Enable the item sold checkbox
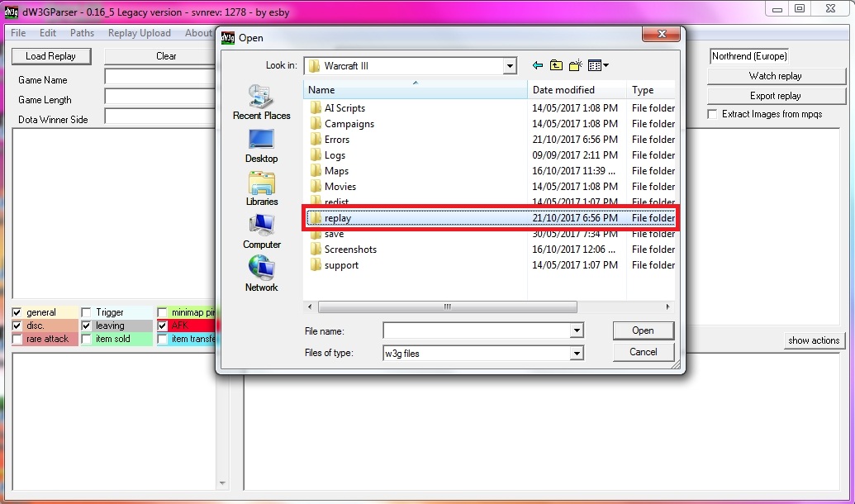This screenshot has width=855, height=504. 86,340
